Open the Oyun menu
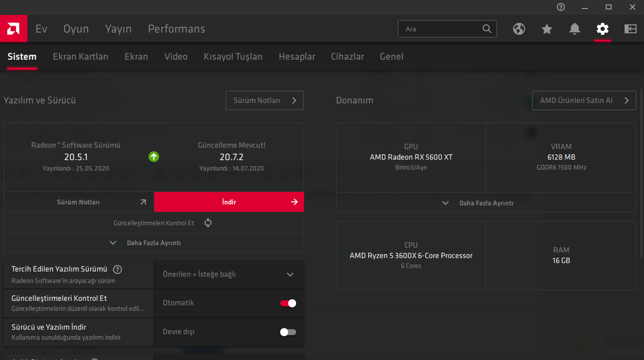The height and width of the screenshot is (360, 644). pos(76,29)
